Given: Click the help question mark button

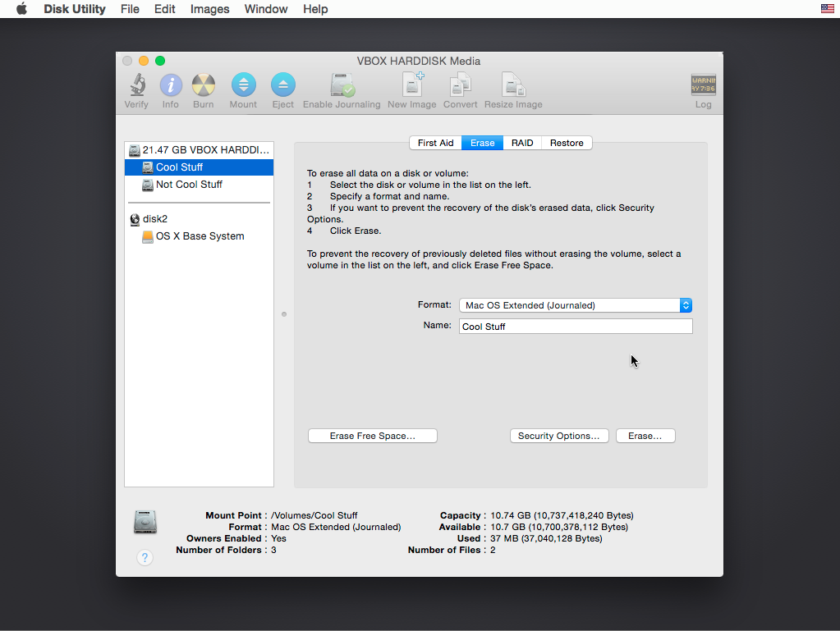Looking at the screenshot, I should (x=145, y=558).
